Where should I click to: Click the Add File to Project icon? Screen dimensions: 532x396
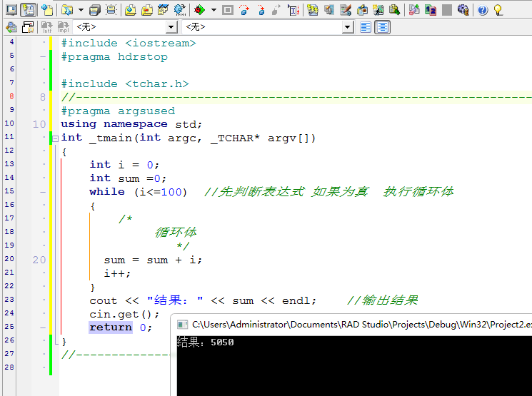pos(131,10)
